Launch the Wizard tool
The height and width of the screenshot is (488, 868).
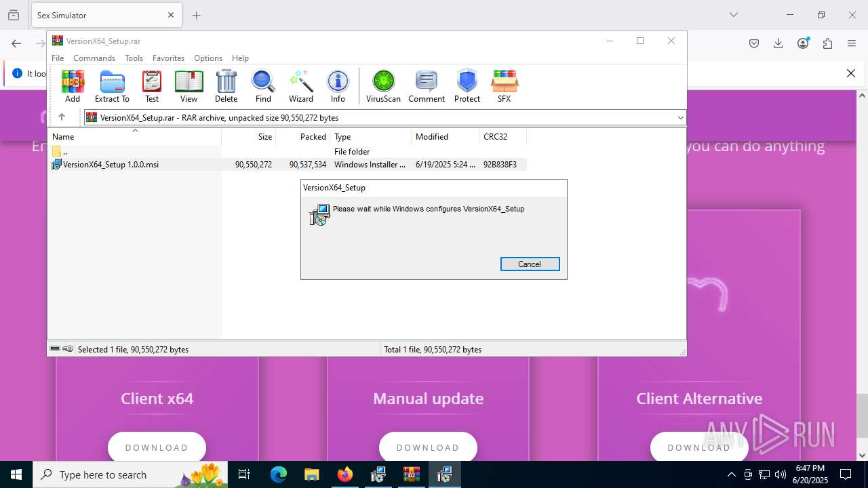click(301, 86)
